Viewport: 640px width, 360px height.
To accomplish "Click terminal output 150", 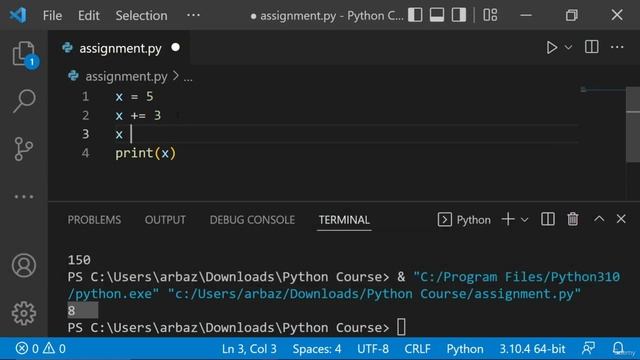I will 79,260.
